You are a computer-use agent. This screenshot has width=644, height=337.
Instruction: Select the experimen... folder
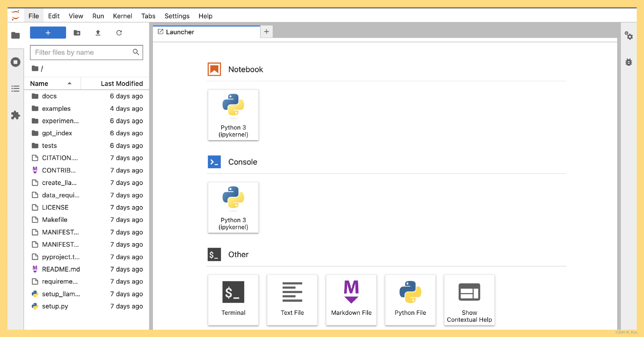pos(87,121)
